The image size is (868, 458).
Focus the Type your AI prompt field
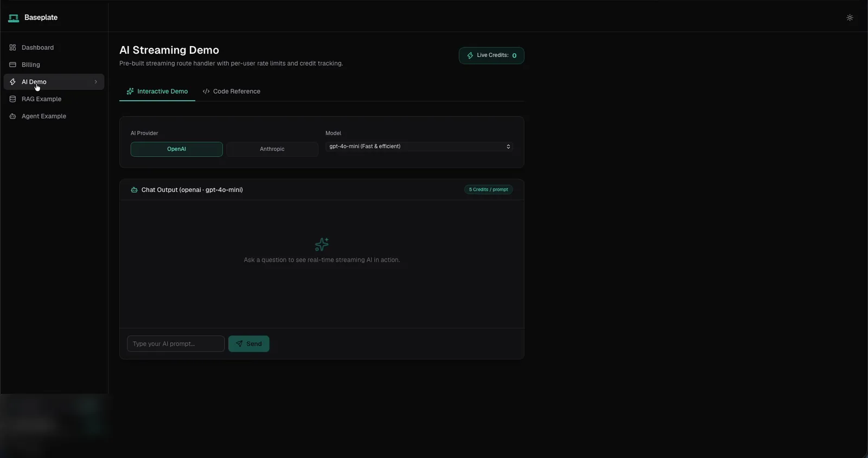tap(176, 344)
